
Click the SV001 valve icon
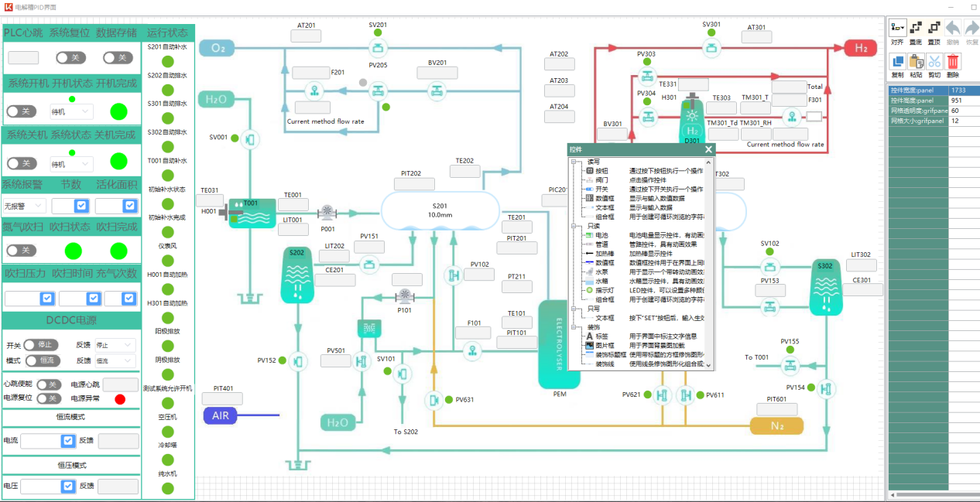pos(249,138)
